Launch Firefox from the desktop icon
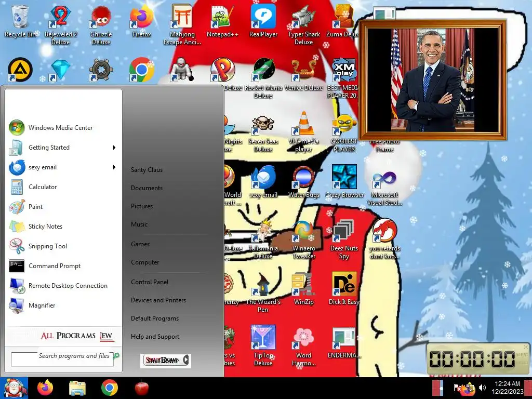Viewport: 532px width, 399px height. coord(141,22)
